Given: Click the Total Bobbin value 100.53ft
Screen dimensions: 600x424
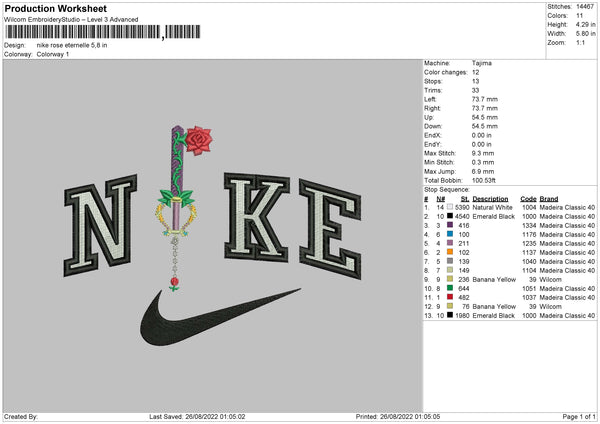Looking at the screenshot, I should (484, 180).
